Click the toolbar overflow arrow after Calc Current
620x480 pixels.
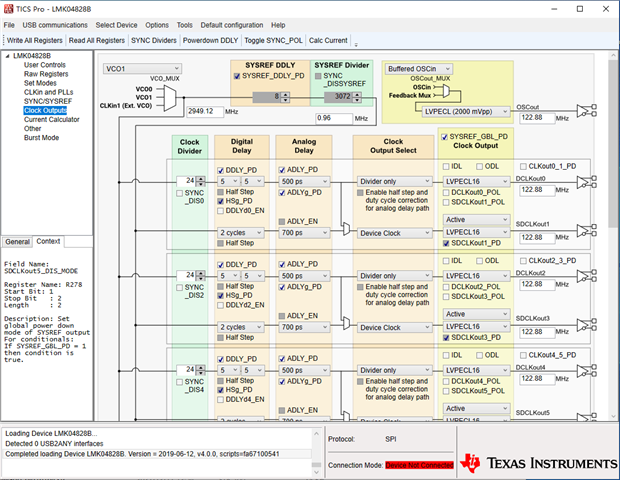pyautogui.click(x=356, y=44)
